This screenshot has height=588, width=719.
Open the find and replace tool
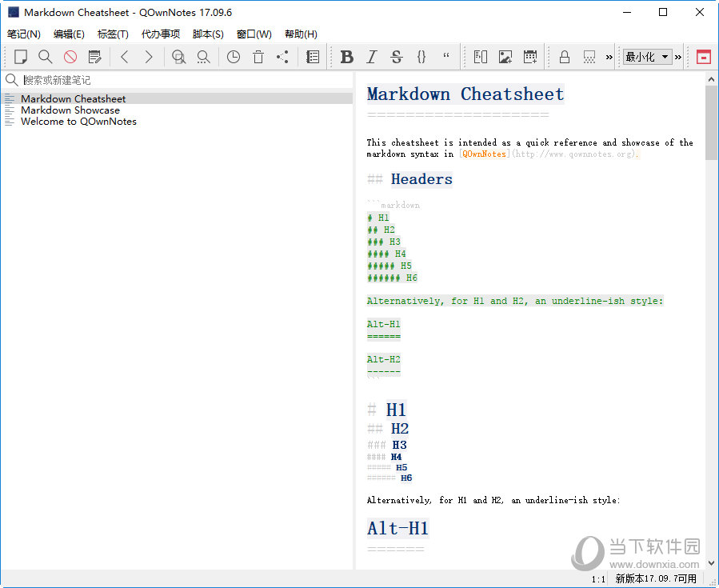pyautogui.click(x=203, y=57)
